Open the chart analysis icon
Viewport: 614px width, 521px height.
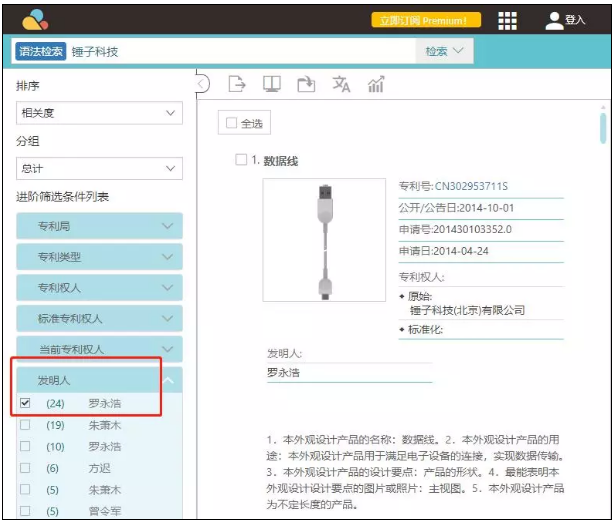click(376, 85)
